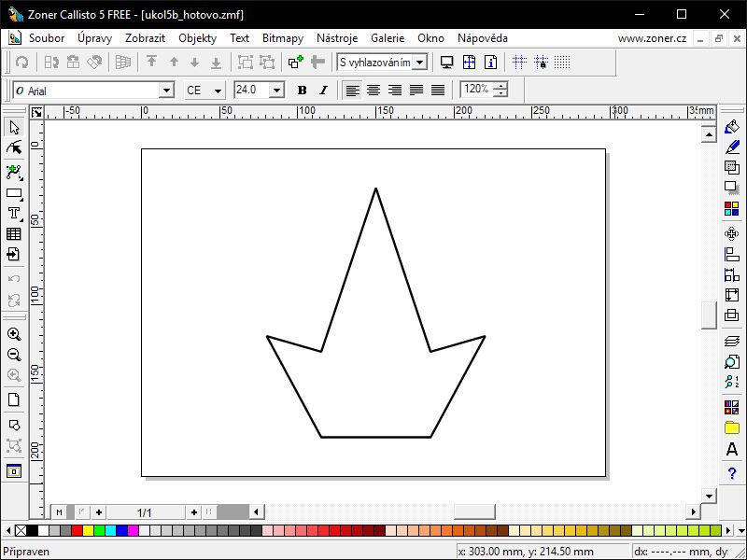Viewport: 747px width, 560px height.
Task: Open the Objekty menu
Action: point(198,38)
